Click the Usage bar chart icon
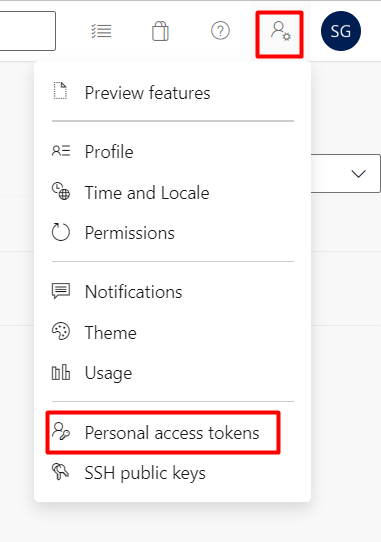Image resolution: width=381 pixels, height=542 pixels. (x=61, y=373)
